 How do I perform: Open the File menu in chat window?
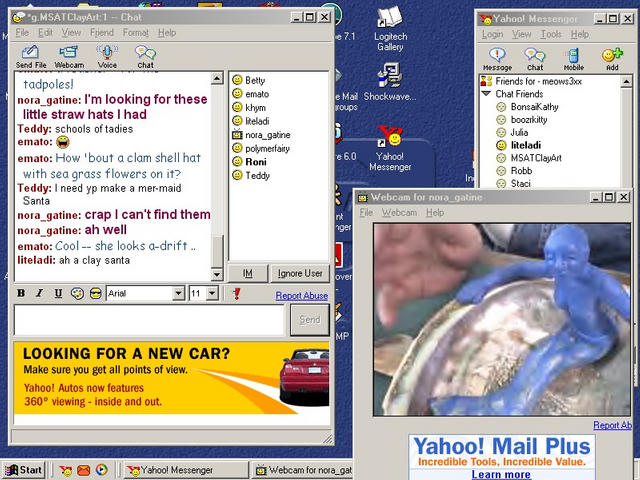pyautogui.click(x=22, y=33)
